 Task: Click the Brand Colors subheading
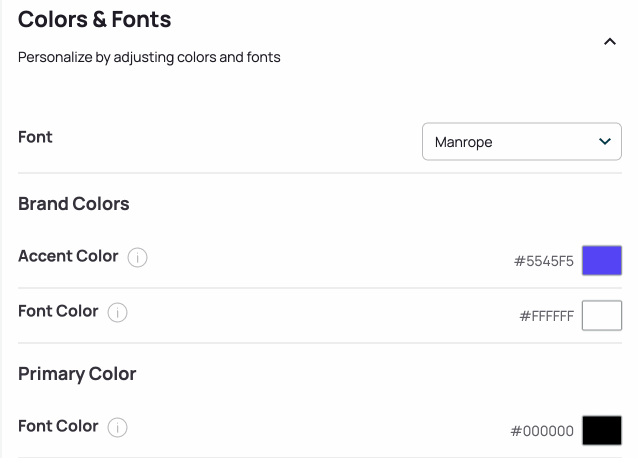coord(74,204)
